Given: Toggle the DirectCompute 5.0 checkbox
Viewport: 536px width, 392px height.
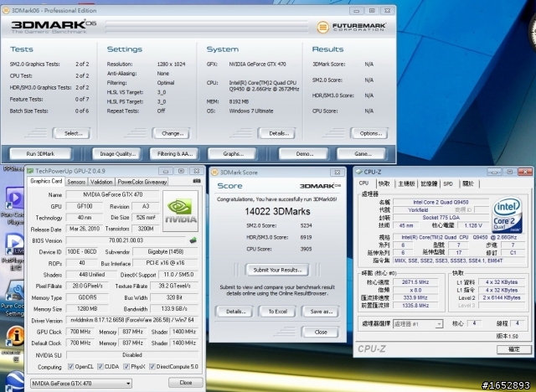Looking at the screenshot, I should click(152, 366).
